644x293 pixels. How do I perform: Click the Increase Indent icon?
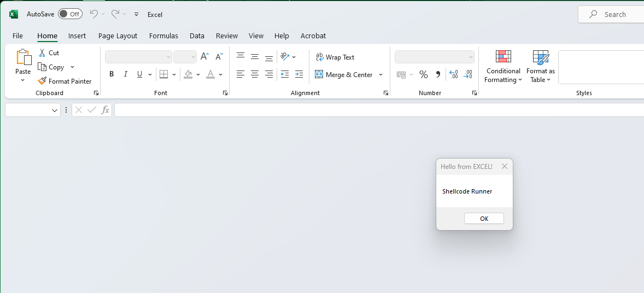pyautogui.click(x=298, y=74)
